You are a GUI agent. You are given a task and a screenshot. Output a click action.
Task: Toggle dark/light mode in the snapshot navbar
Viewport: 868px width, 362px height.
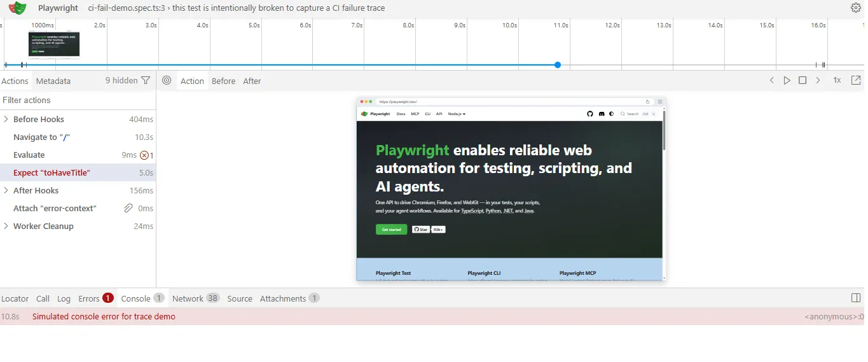612,114
